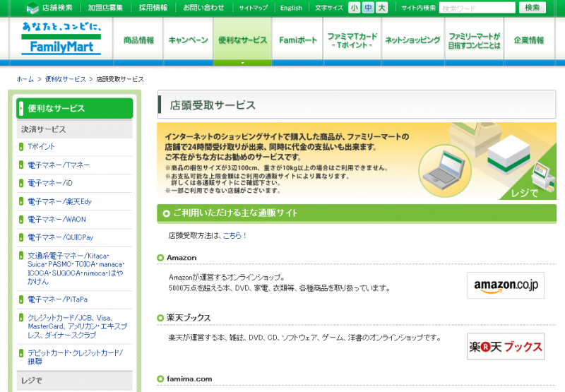Open 電子マネー/WAON sidebar link
This screenshot has height=392, width=565.
point(56,220)
